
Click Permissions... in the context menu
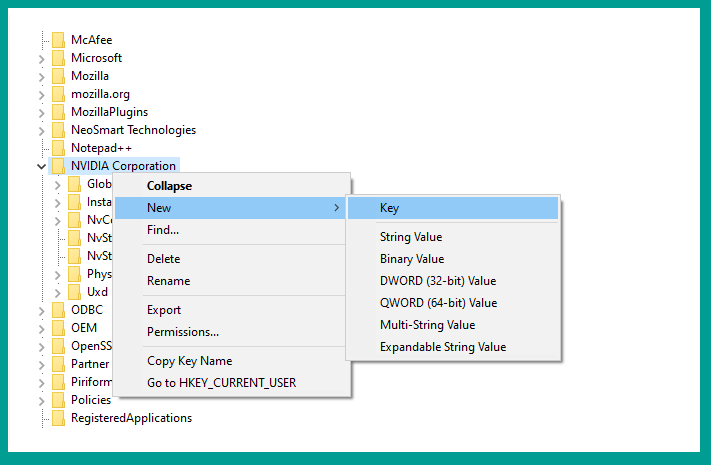coord(183,332)
